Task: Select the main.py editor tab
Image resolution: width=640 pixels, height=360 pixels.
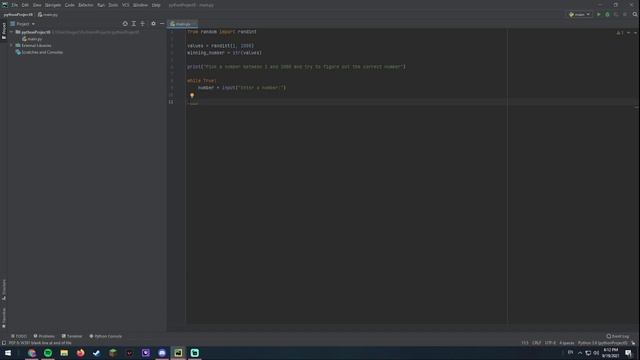Action: pos(182,24)
